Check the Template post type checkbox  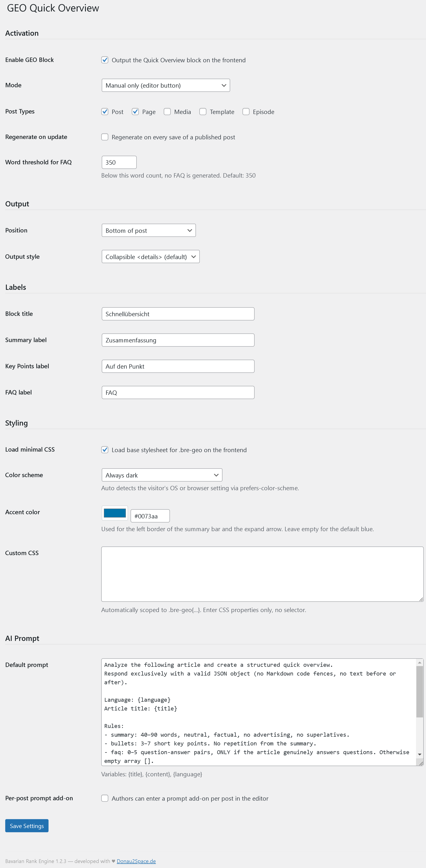[203, 111]
